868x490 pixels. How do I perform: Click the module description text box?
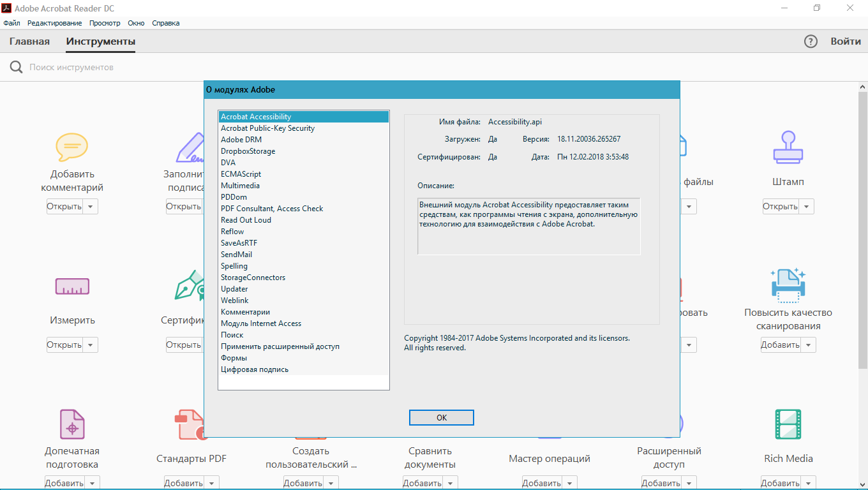click(528, 226)
